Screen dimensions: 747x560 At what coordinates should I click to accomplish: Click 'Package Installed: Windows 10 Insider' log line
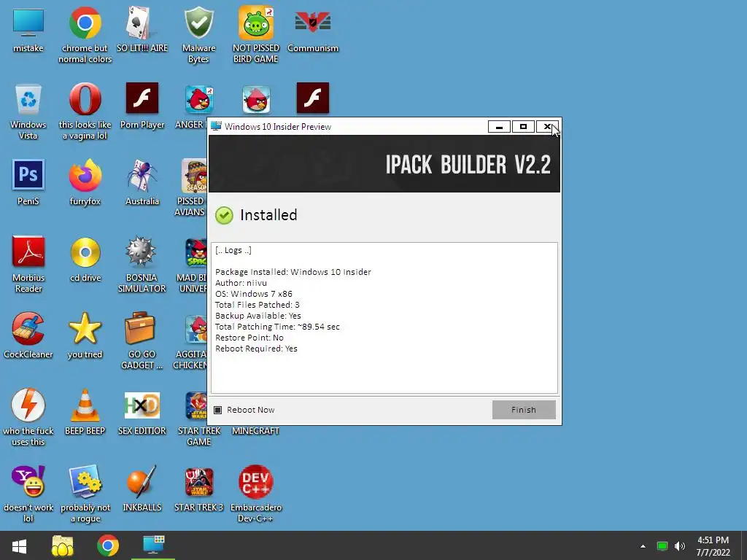(293, 272)
